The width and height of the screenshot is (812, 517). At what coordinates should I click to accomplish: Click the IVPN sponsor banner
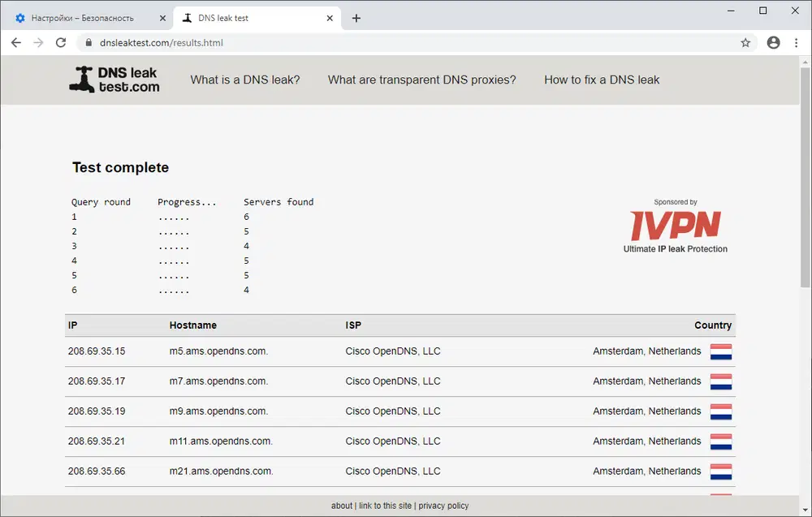[676, 226]
